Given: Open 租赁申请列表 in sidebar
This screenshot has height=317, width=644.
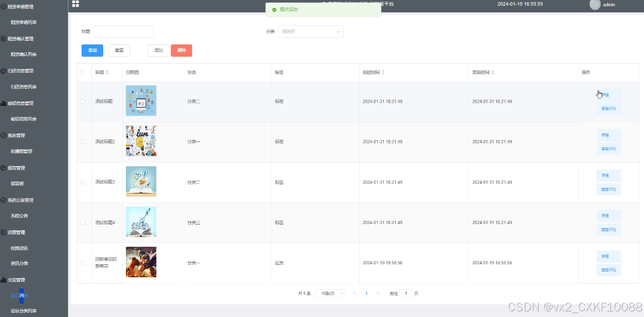Looking at the screenshot, I should pyautogui.click(x=24, y=22).
